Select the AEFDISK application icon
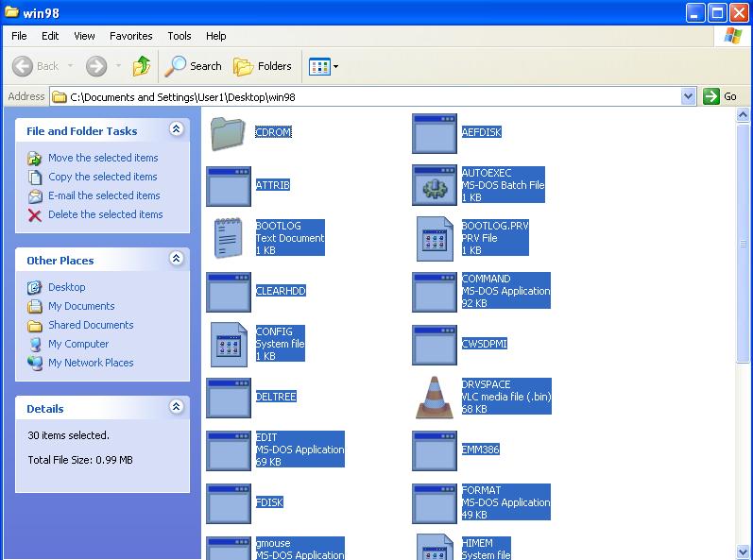The width and height of the screenshot is (753, 560). tap(434, 133)
